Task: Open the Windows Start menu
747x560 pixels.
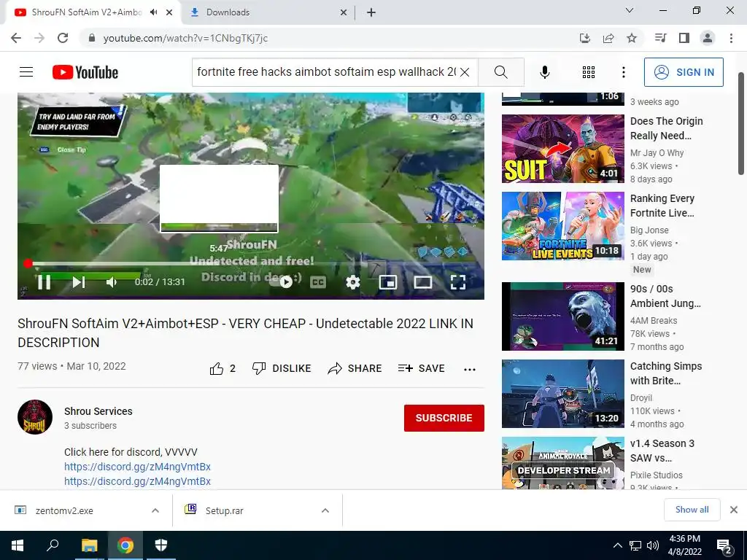Action: click(18, 545)
